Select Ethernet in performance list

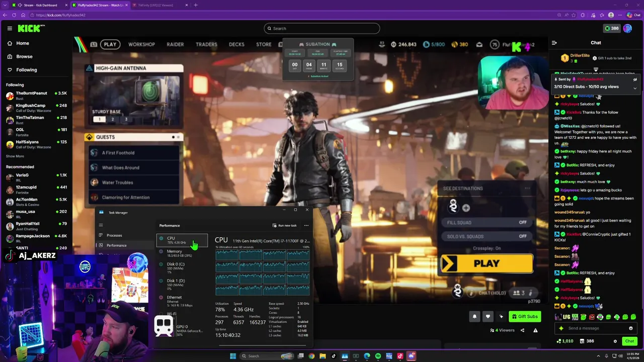coord(182,301)
